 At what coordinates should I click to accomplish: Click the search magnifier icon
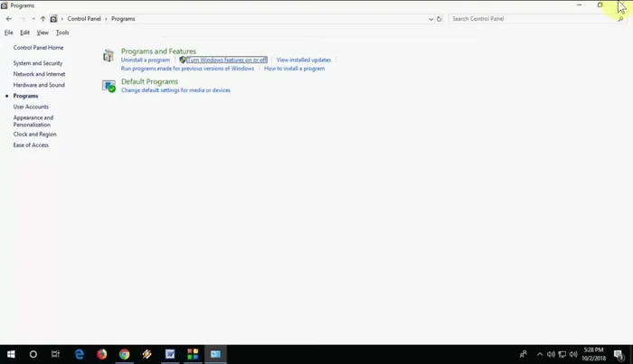pyautogui.click(x=620, y=19)
